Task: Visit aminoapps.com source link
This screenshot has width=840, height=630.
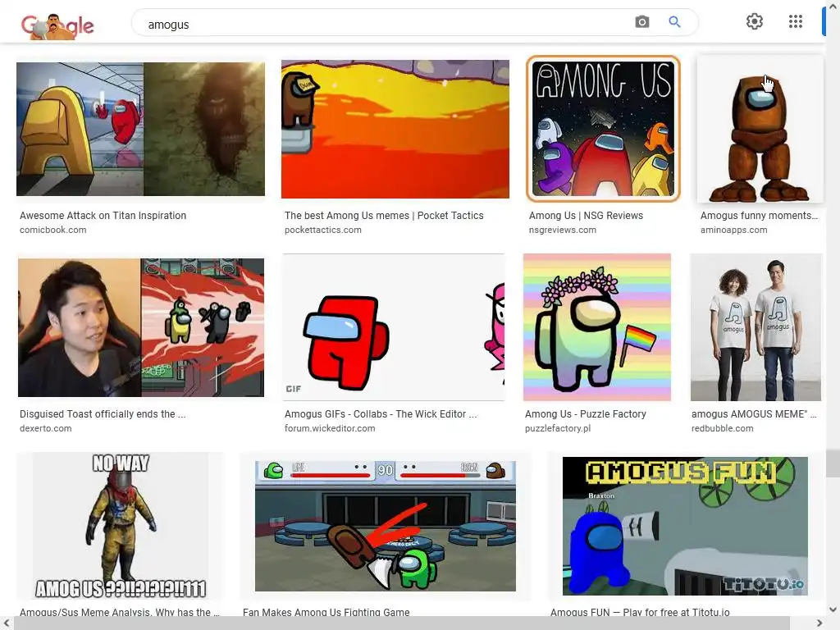Action: (734, 230)
